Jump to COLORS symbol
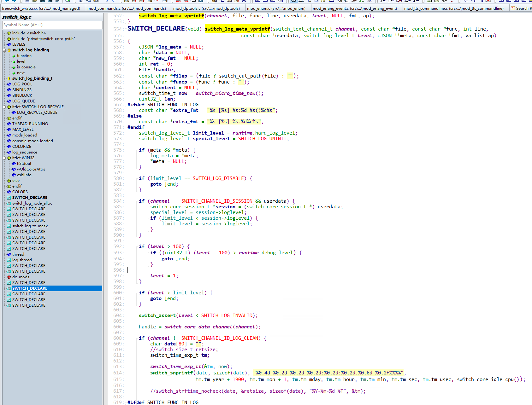 click(20, 192)
